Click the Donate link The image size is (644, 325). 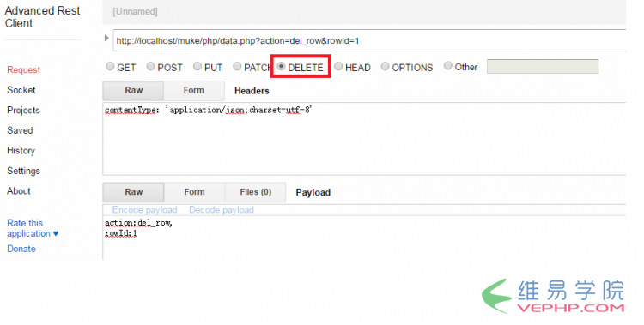pos(21,249)
